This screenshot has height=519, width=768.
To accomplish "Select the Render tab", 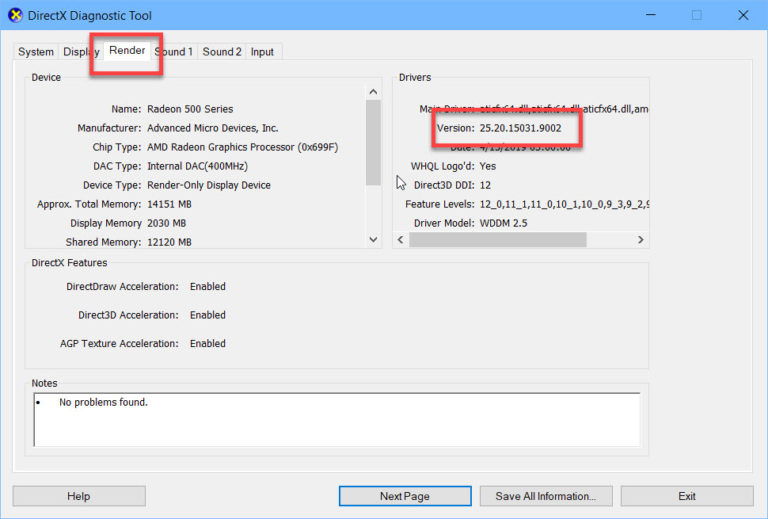I will point(127,50).
